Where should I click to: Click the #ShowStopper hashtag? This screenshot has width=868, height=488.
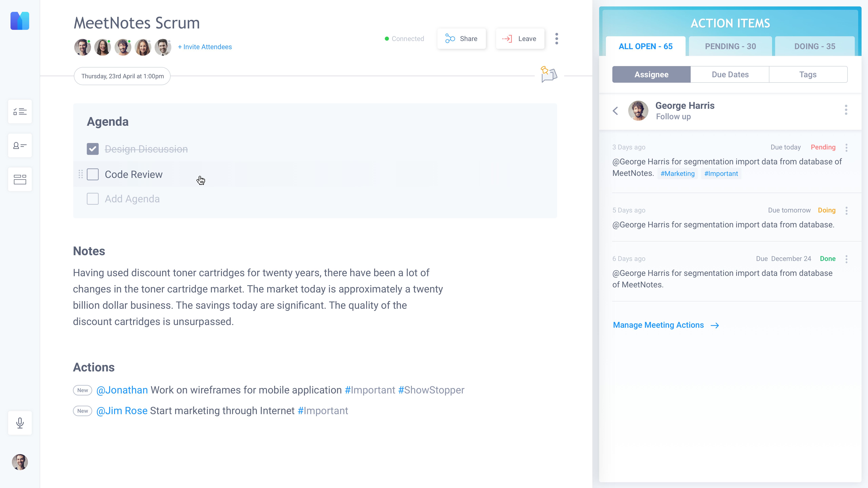(x=431, y=390)
